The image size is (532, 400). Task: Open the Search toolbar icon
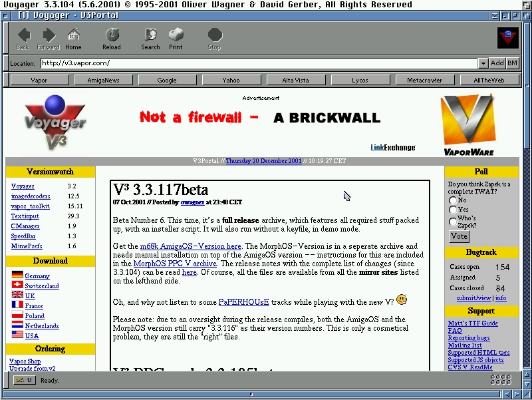pyautogui.click(x=150, y=36)
